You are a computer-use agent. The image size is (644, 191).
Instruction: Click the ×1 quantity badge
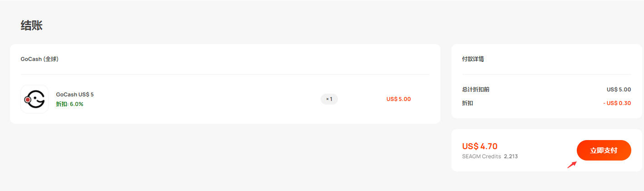(329, 99)
